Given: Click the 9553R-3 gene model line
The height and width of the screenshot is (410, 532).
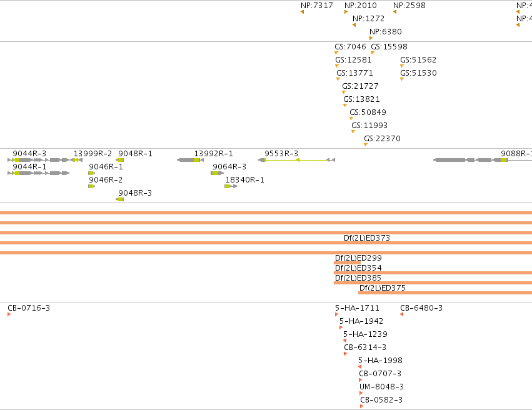Looking at the screenshot, I should tap(296, 160).
